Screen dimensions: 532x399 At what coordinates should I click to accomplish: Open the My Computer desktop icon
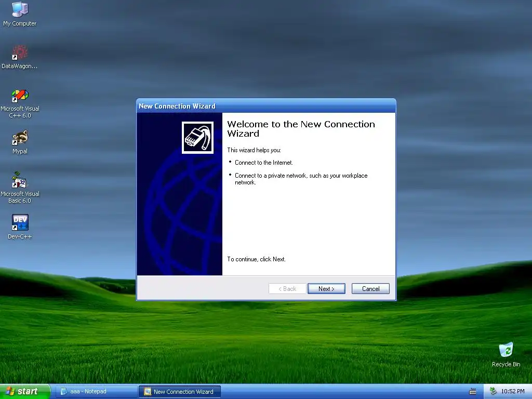[20, 14]
